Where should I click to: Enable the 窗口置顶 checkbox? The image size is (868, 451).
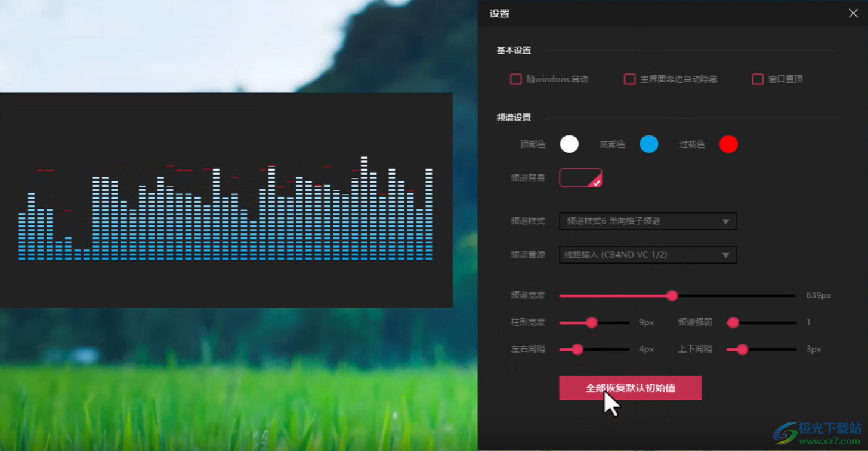point(758,78)
